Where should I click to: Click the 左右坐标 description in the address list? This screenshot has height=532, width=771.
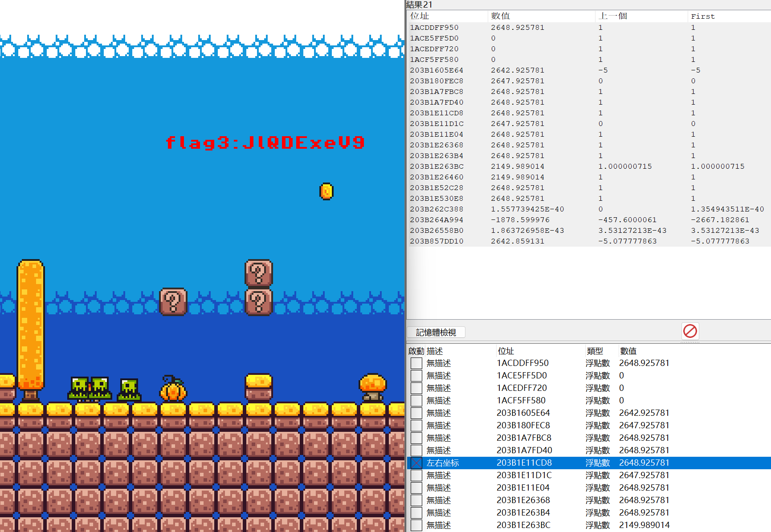click(443, 463)
